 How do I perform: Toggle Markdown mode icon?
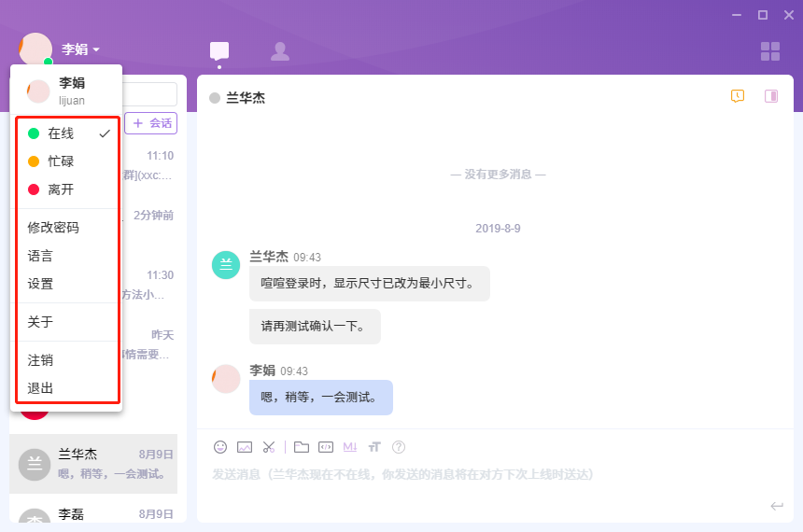350,447
